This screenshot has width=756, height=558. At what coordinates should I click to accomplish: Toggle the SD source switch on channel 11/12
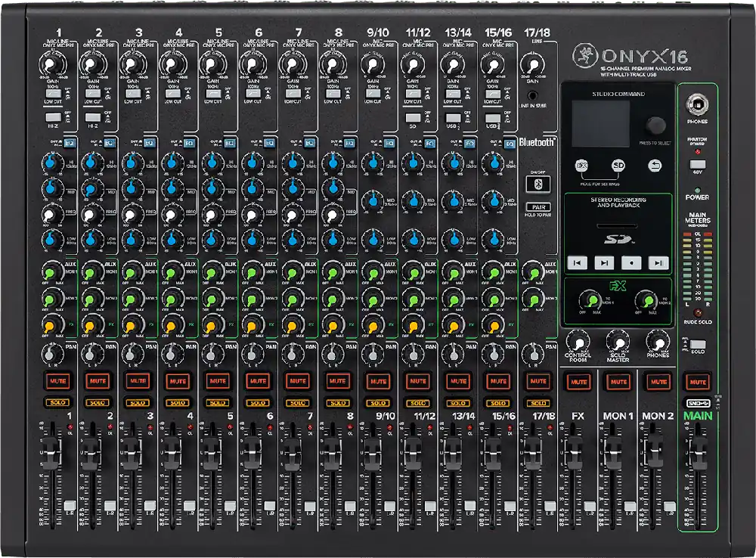(413, 118)
